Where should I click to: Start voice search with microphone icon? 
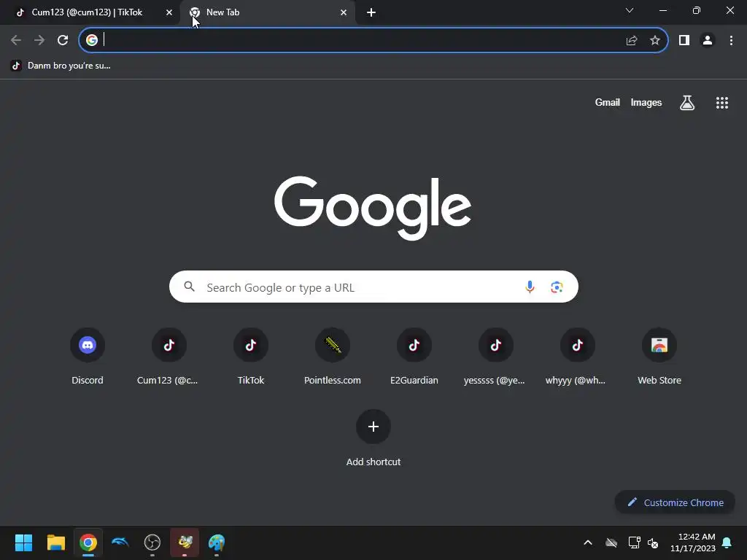click(530, 287)
